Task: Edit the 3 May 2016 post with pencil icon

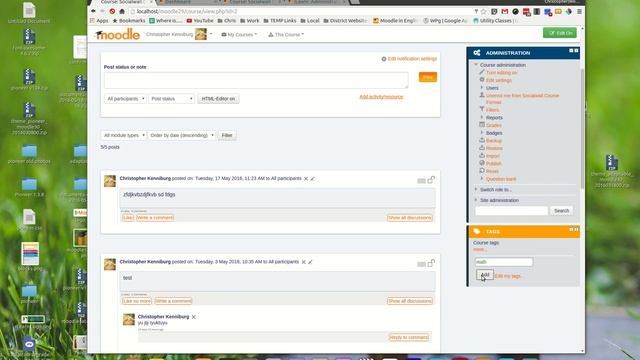Action: (310, 262)
